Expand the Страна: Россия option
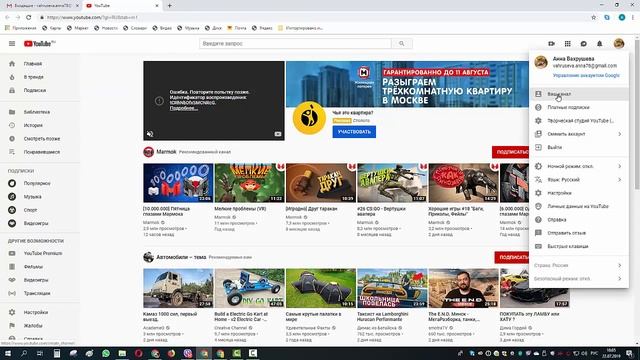Image resolution: width=640 pixels, height=360 pixels. (x=579, y=265)
